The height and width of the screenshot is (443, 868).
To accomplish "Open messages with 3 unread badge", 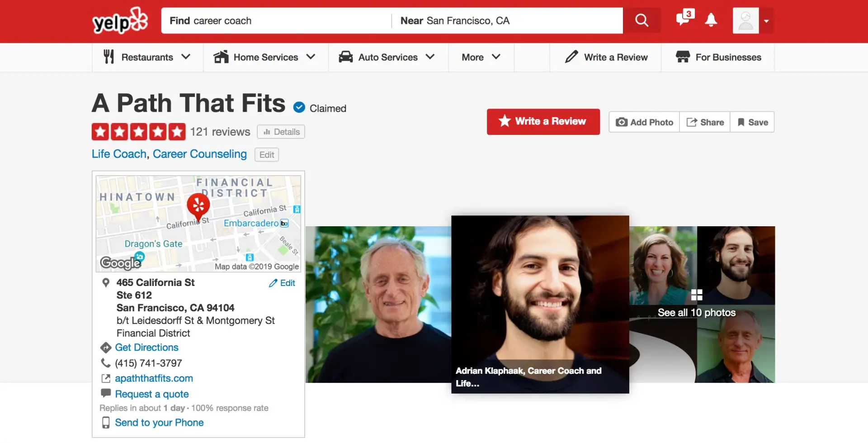I will click(x=684, y=19).
